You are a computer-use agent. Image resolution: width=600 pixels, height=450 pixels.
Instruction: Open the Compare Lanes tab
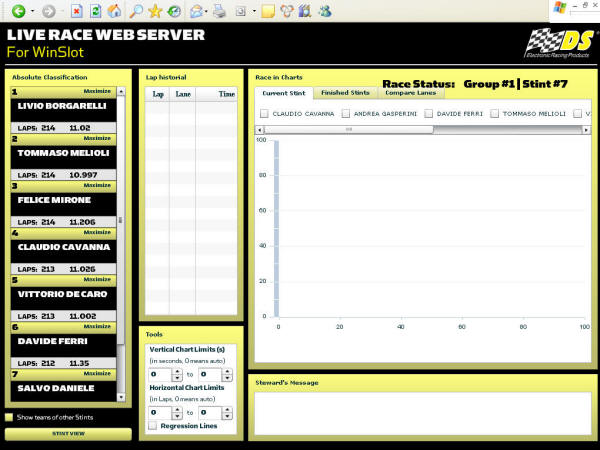pos(411,93)
